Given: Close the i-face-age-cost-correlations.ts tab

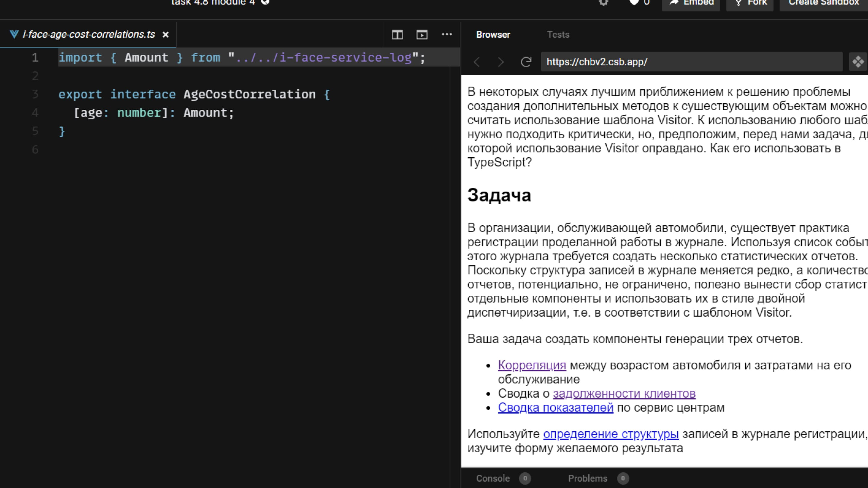Looking at the screenshot, I should point(165,35).
